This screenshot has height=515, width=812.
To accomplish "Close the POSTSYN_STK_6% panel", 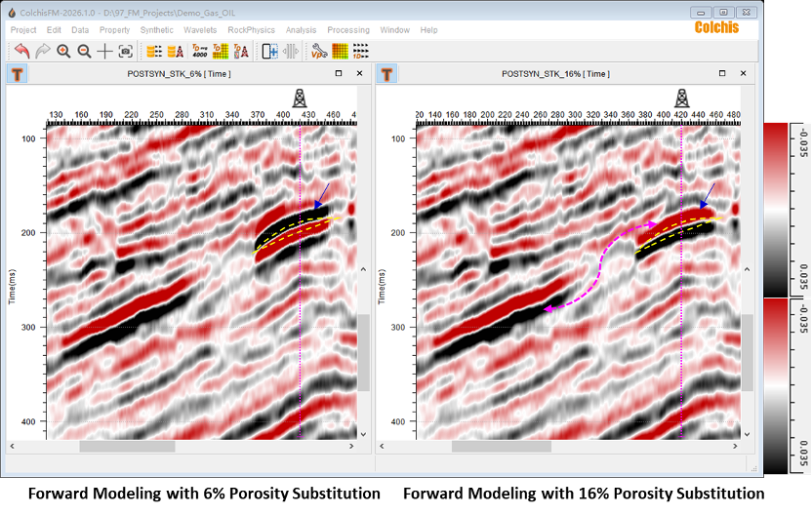I will point(359,73).
